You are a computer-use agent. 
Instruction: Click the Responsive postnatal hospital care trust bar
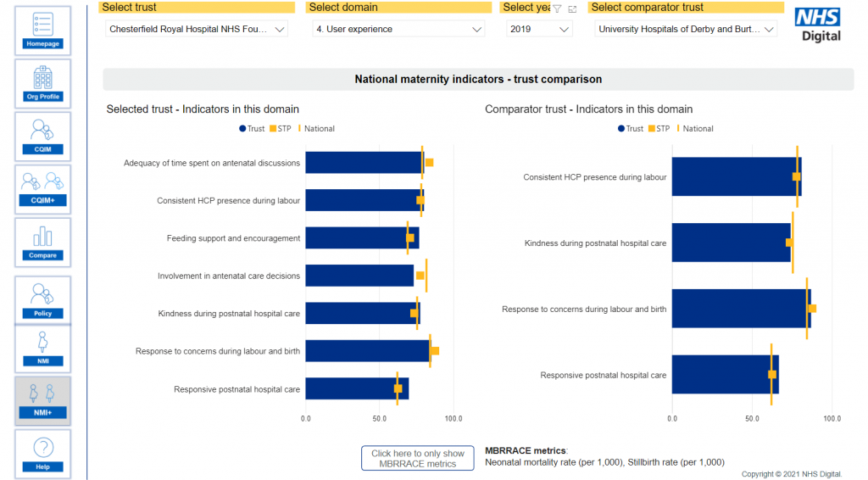click(357, 389)
